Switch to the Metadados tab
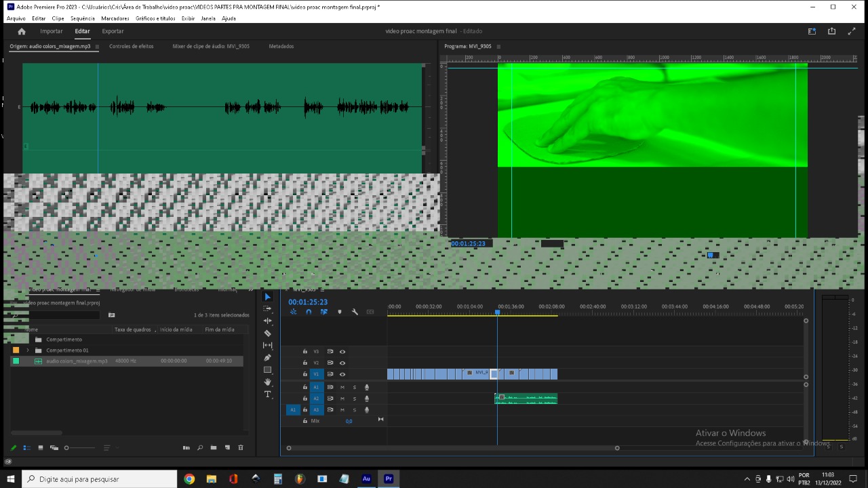Viewport: 868px width, 488px height. point(281,46)
